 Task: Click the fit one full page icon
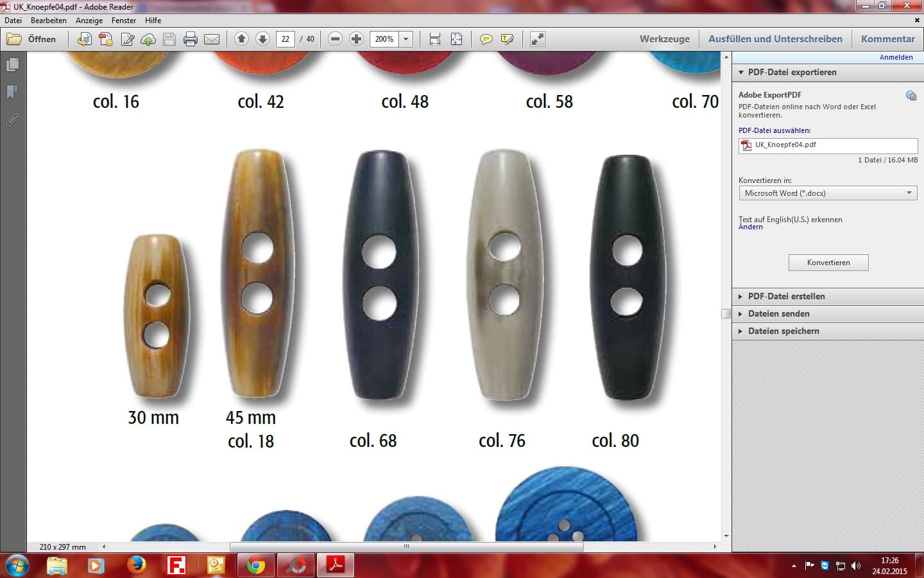[456, 39]
